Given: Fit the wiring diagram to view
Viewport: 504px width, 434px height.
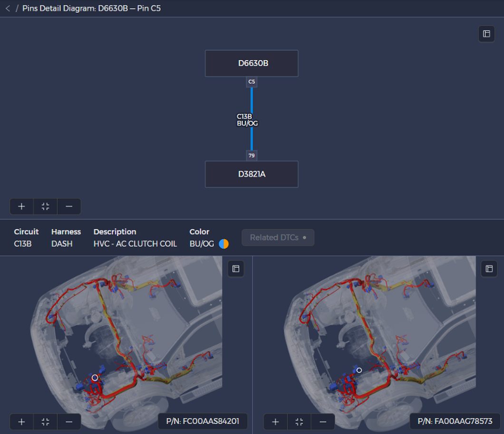Looking at the screenshot, I should tap(45, 206).
